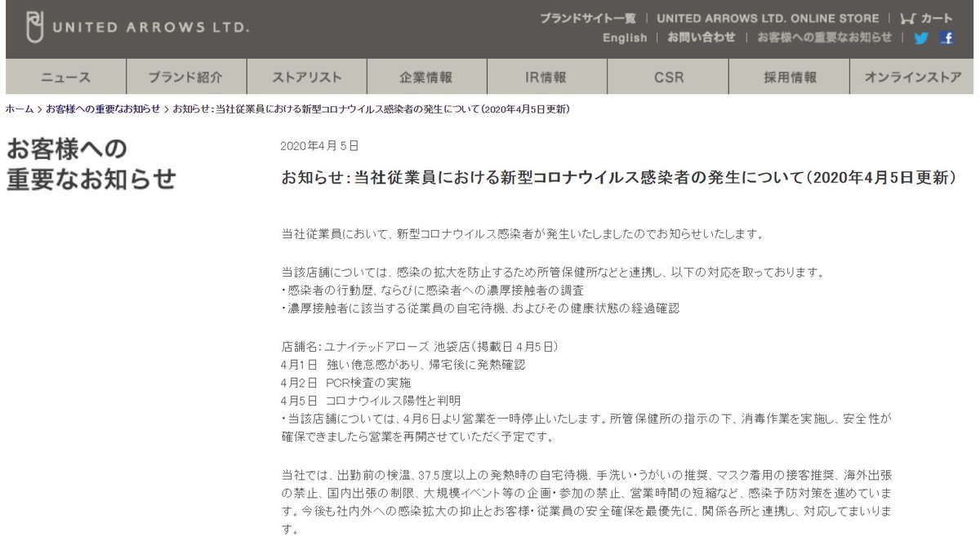
Task: Go to UNITED ARROWS LTD. ONLINE STORE
Action: click(768, 18)
